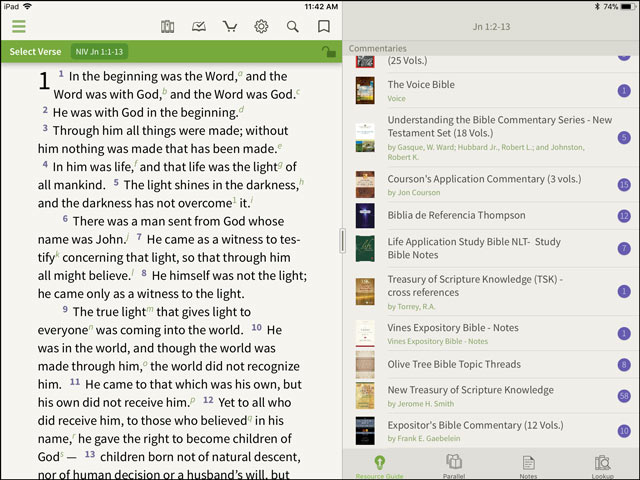Open The Voice Bible title
The width and height of the screenshot is (640, 480).
pyautogui.click(x=421, y=84)
